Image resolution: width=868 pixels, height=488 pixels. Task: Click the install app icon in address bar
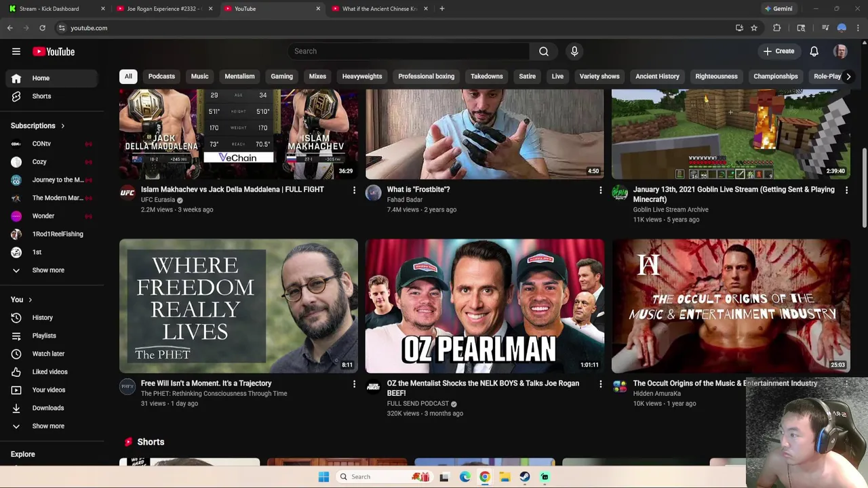[x=739, y=28]
